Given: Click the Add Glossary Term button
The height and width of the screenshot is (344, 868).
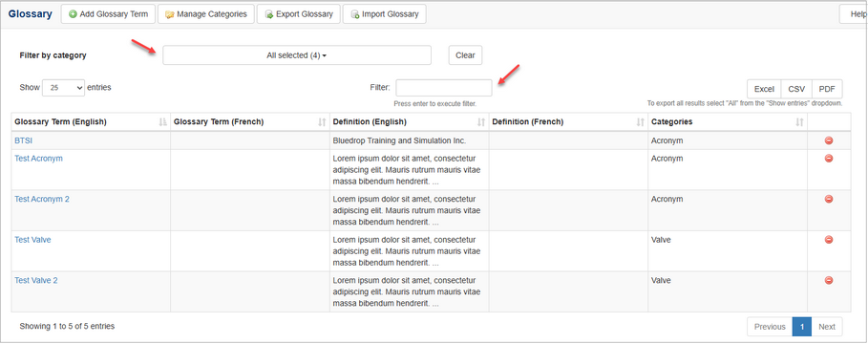Looking at the screenshot, I should pyautogui.click(x=108, y=13).
